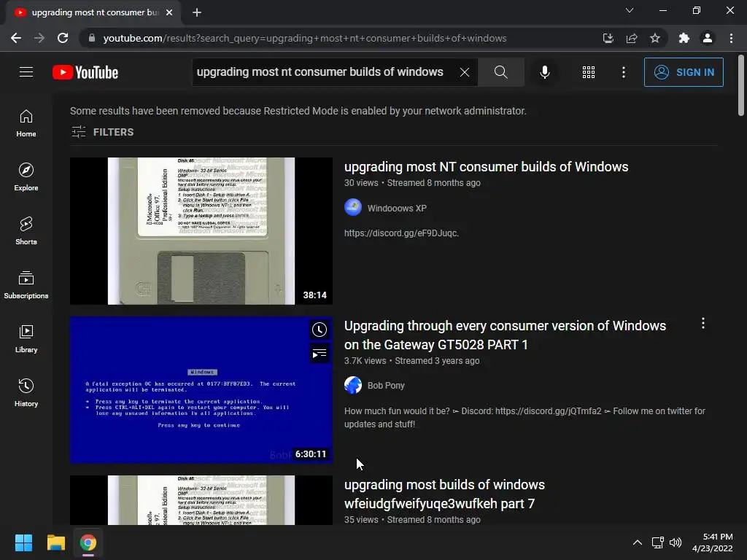Open File Explorer from taskbar
This screenshot has height=560, width=747.
pyautogui.click(x=55, y=542)
